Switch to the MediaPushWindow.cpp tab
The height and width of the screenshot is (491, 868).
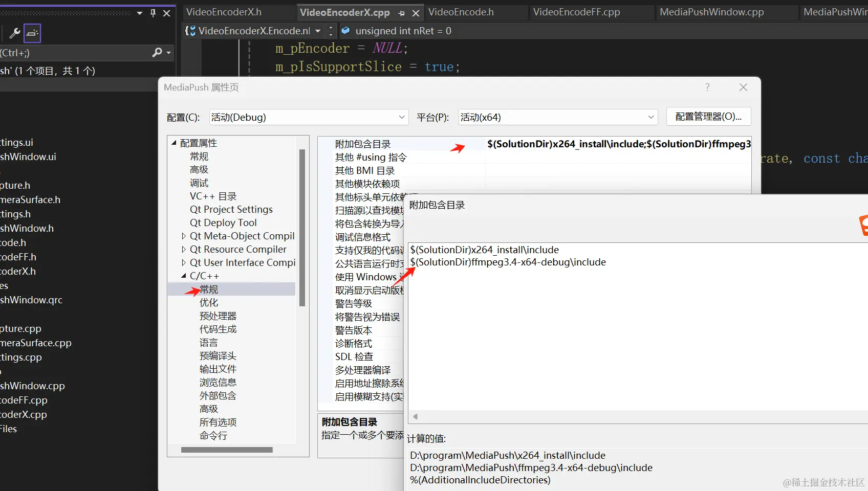pos(711,12)
